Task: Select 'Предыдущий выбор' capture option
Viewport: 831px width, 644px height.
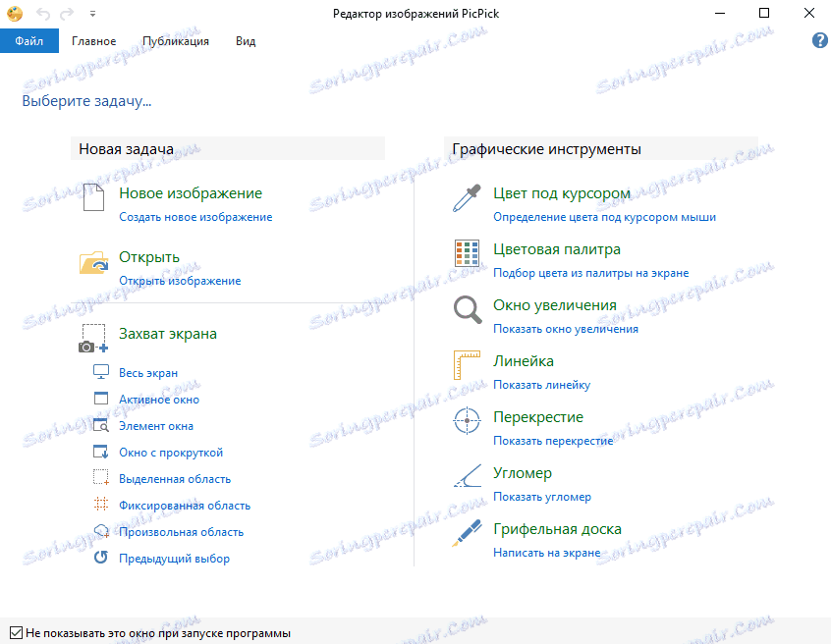Action: click(x=175, y=559)
